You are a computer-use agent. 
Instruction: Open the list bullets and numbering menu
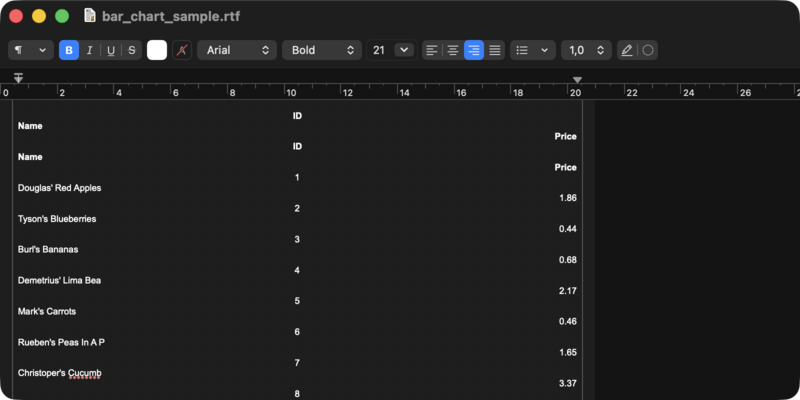point(533,50)
